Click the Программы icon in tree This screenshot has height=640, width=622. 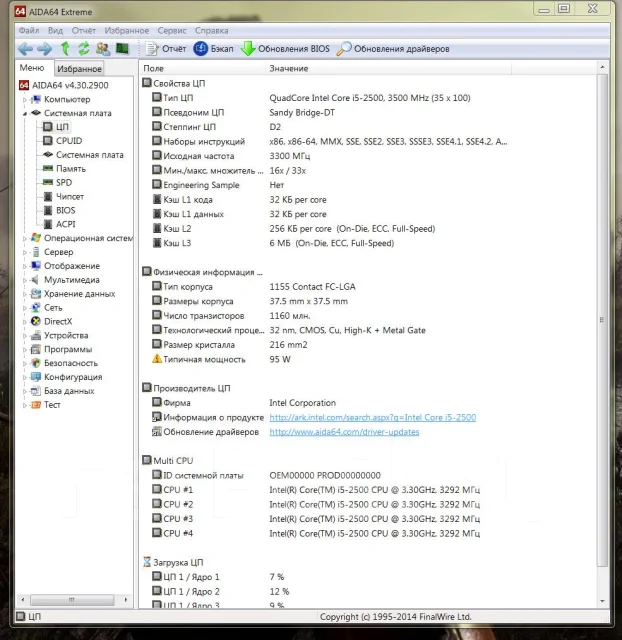click(36, 349)
